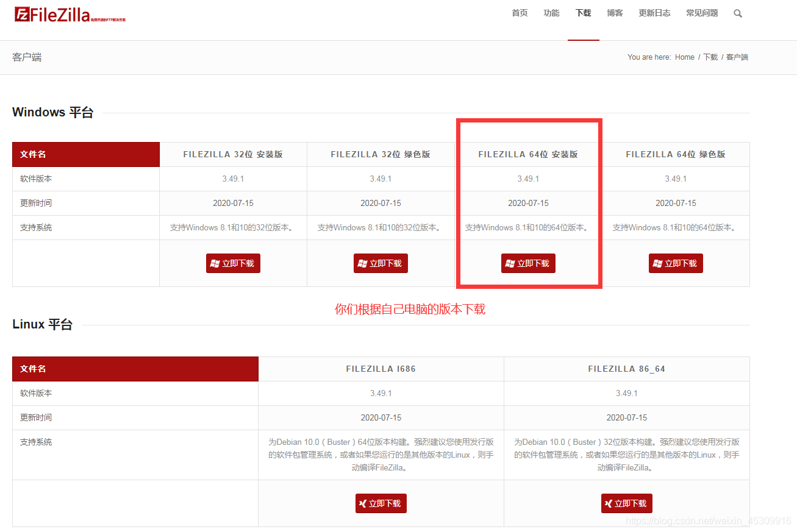Image resolution: width=797 pixels, height=532 pixels.
Task: Click the 下载 breadcrumb link
Action: [x=710, y=57]
